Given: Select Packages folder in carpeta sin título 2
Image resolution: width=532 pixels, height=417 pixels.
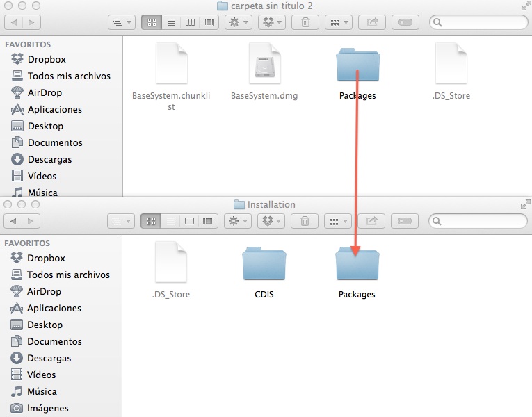Looking at the screenshot, I should tap(358, 65).
